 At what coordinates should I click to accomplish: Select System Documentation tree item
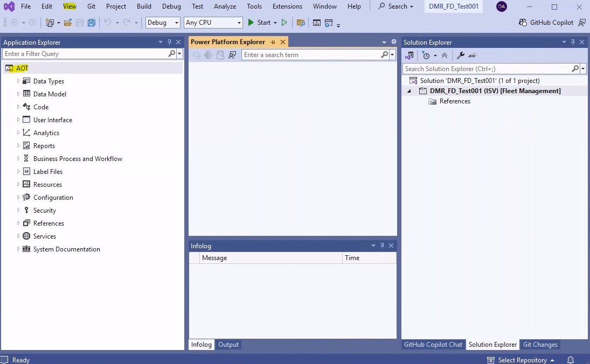(67, 249)
